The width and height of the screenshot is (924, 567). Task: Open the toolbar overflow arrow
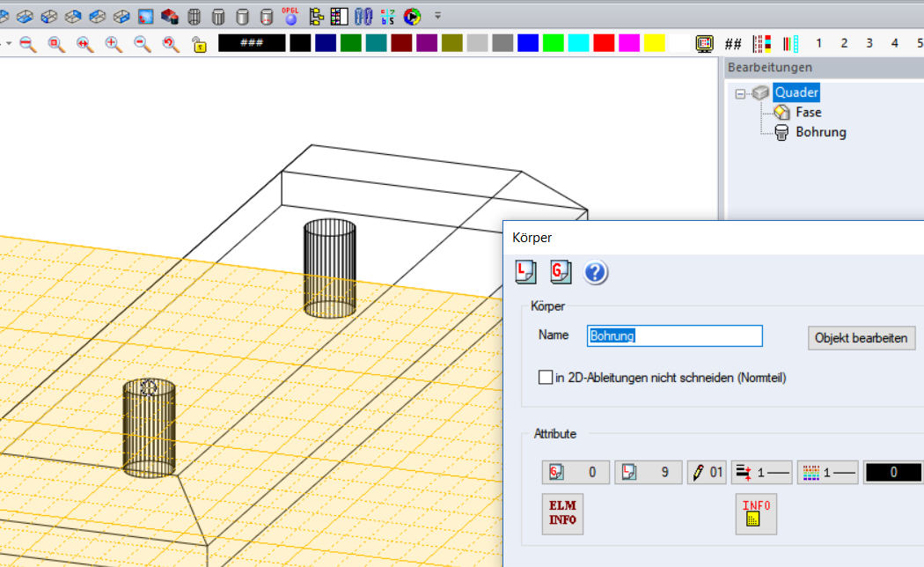[438, 16]
